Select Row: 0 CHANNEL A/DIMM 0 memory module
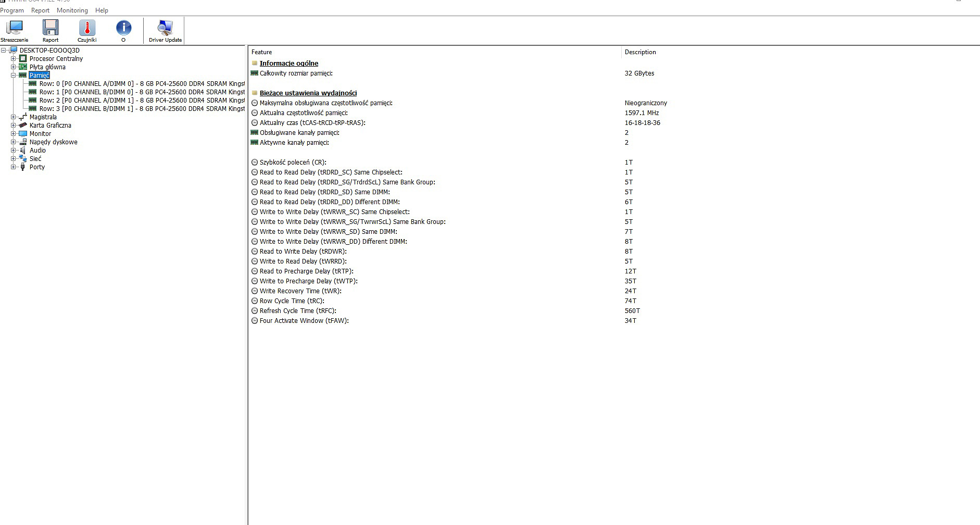This screenshot has height=525, width=980. 142,84
